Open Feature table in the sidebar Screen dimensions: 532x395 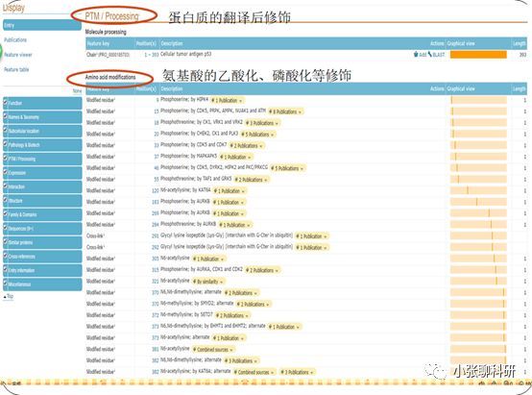click(x=16, y=69)
